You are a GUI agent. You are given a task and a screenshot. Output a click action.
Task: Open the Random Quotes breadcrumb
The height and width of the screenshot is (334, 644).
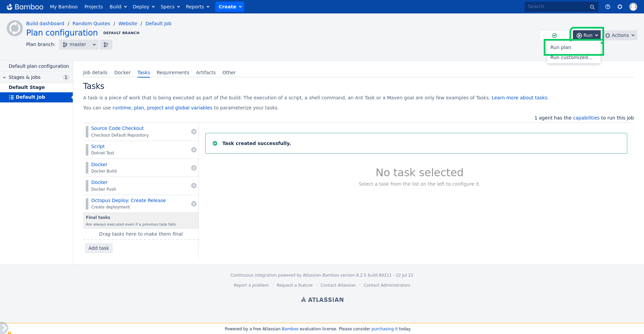coord(91,23)
